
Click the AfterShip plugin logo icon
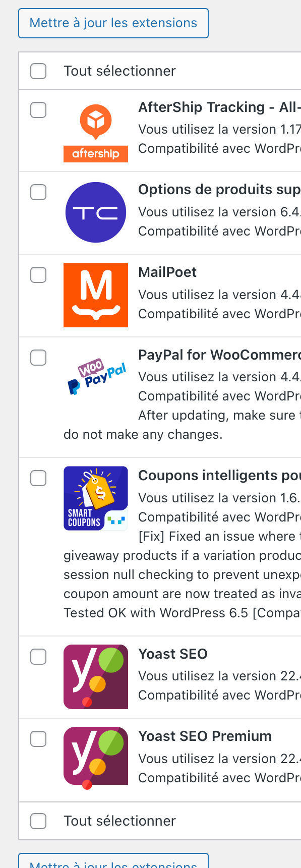point(96,130)
